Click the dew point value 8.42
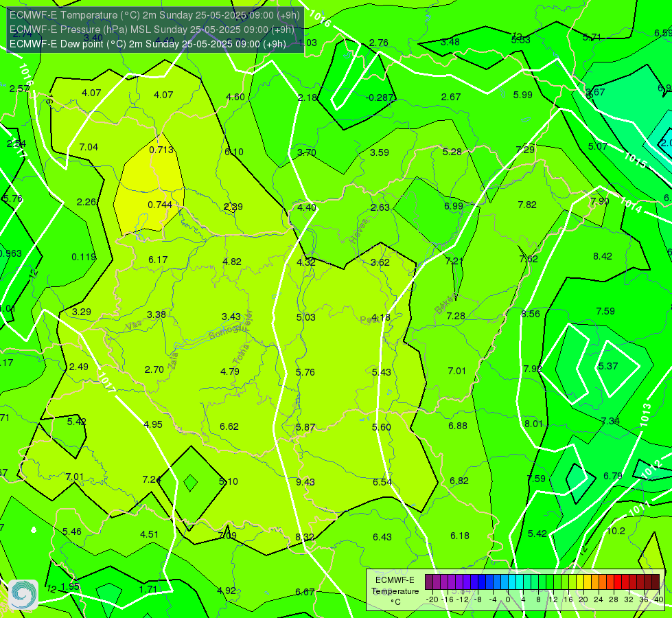The height and width of the screenshot is (618, 672). 603,256
